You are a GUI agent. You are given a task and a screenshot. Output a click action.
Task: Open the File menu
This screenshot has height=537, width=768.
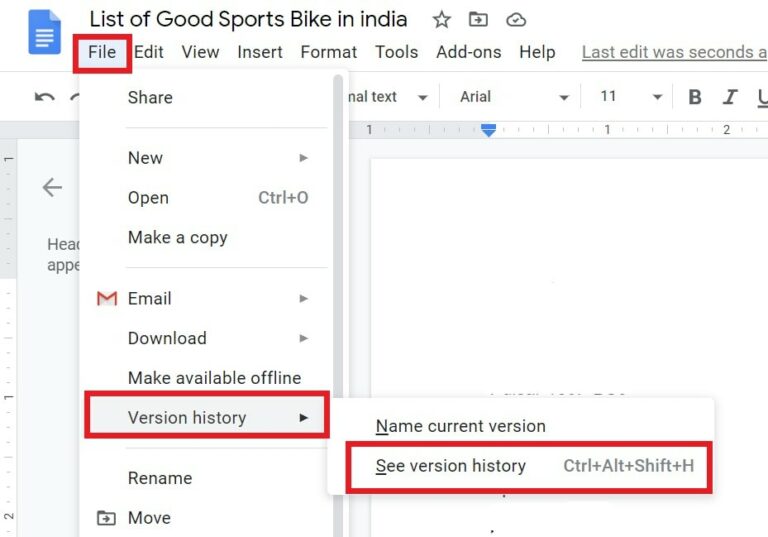pyautogui.click(x=102, y=52)
